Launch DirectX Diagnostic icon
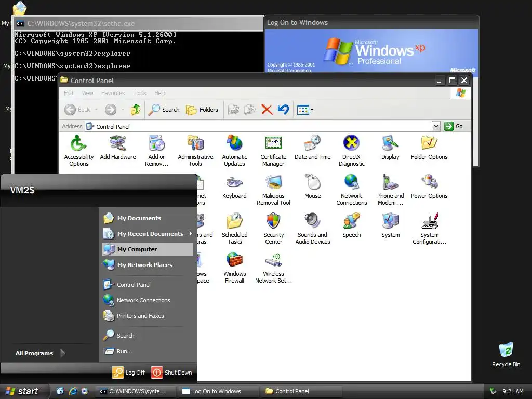Screen dimensions: 532x399 352,151
